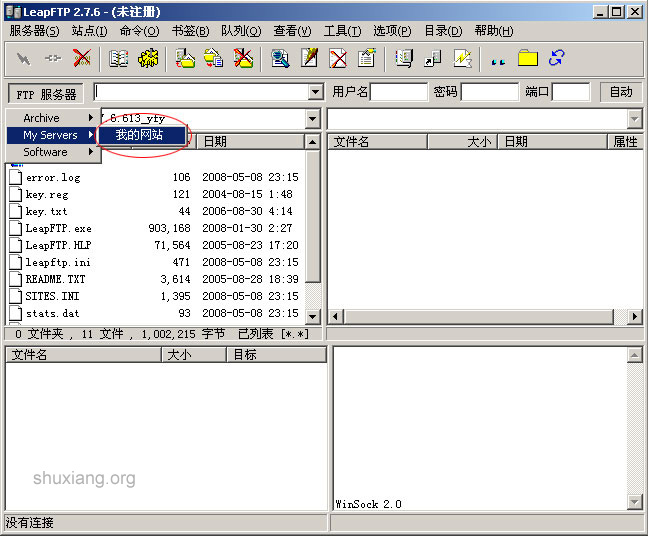648x536 pixels.
Task: Click local file list scroll-down arrow
Action: 313,317
